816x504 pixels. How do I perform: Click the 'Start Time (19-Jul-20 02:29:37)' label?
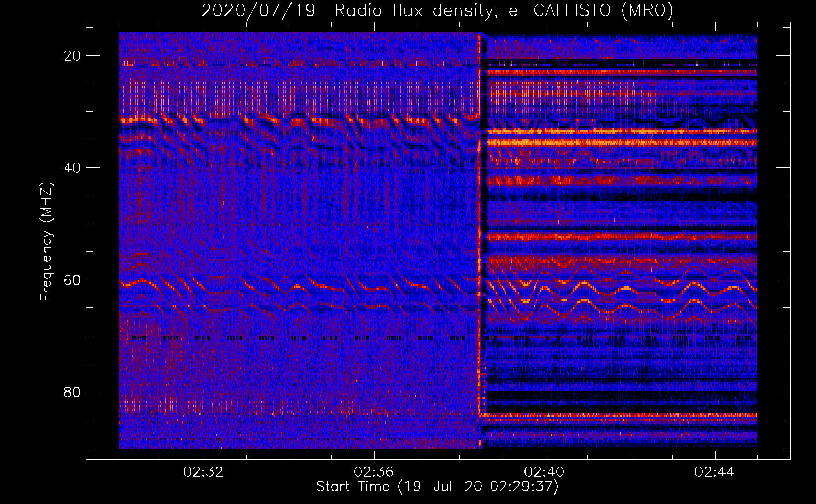pyautogui.click(x=437, y=487)
